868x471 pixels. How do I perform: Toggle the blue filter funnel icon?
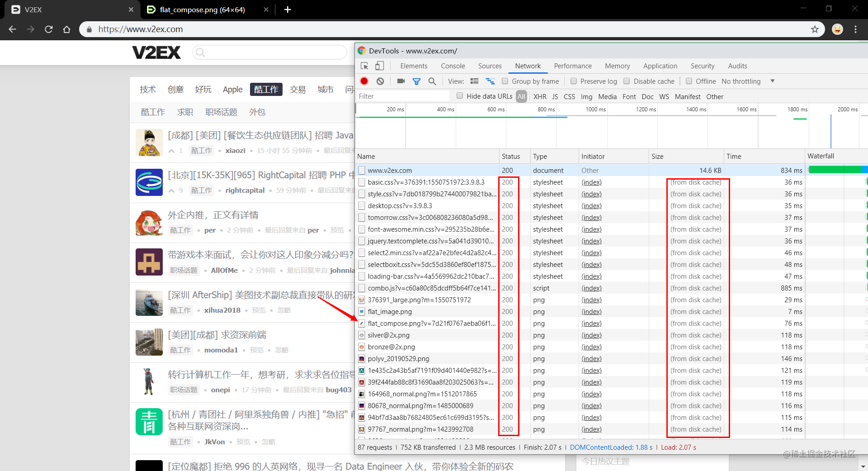point(416,81)
